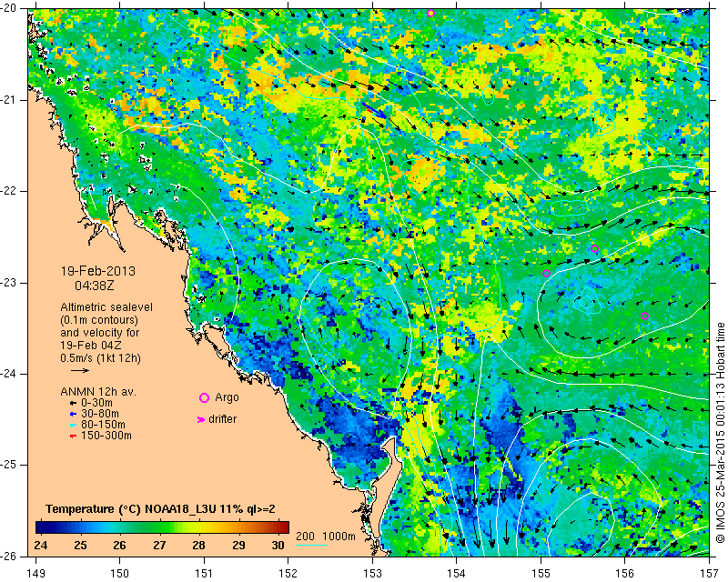
Task: Click the latitude label -23
Action: click(9, 283)
